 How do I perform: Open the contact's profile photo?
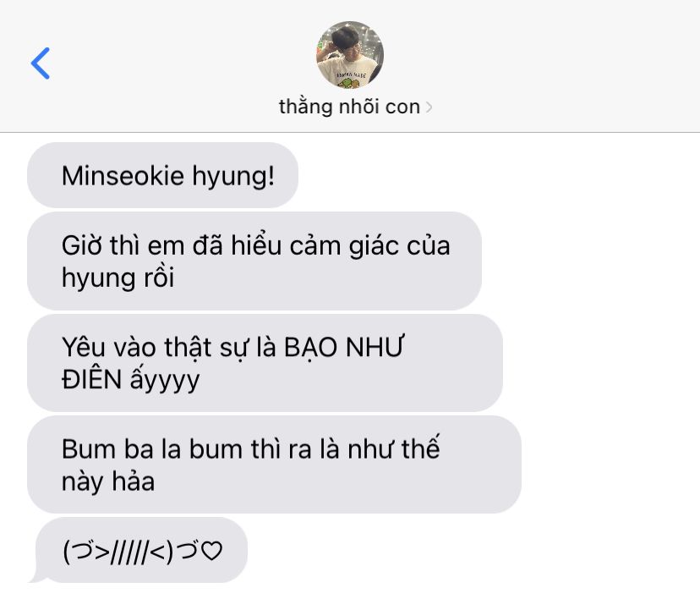click(349, 54)
